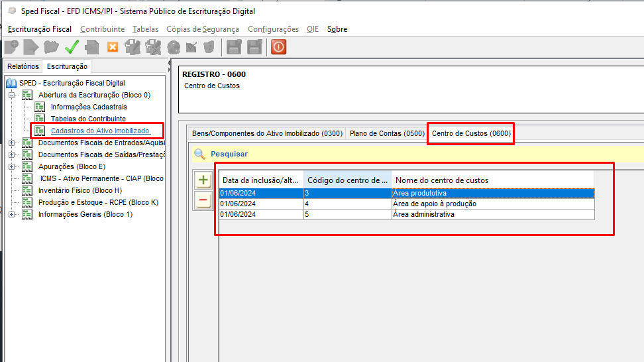
Task: Click the green plus add record button
Action: (203, 180)
